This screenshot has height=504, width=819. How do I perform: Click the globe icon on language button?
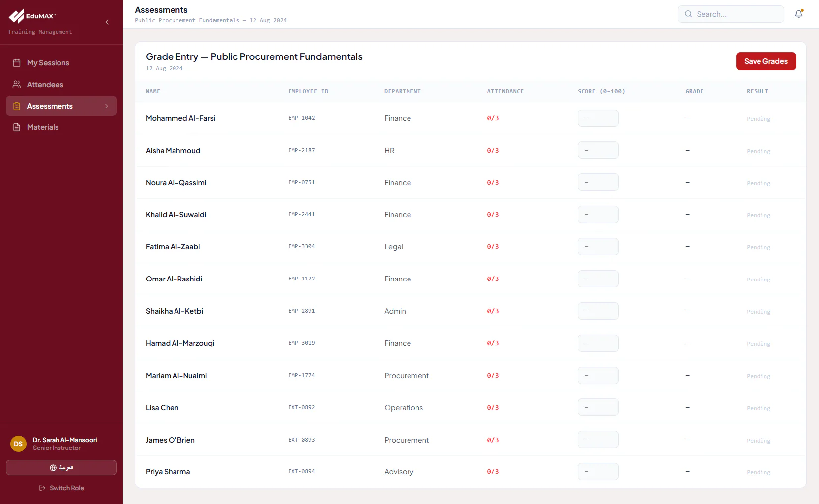tap(53, 468)
